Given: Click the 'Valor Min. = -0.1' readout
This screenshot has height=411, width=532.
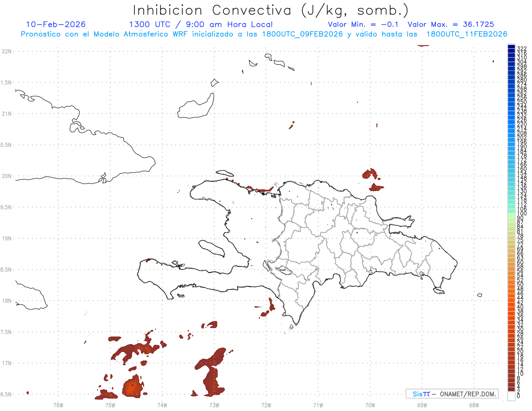Looking at the screenshot, I should [363, 24].
